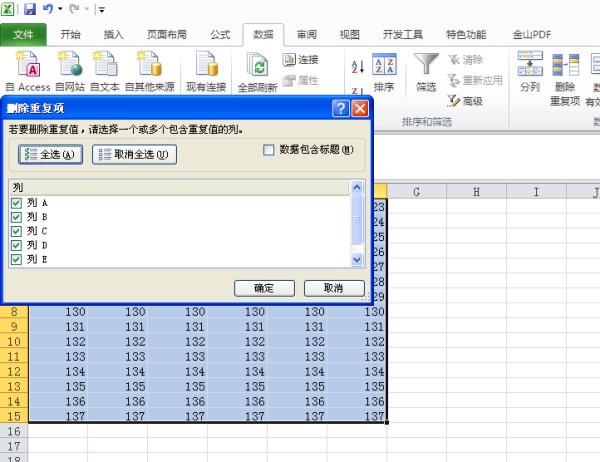This screenshot has width=600, height=462.
Task: Click first cell 130 in row 8
Action: [x=58, y=312]
